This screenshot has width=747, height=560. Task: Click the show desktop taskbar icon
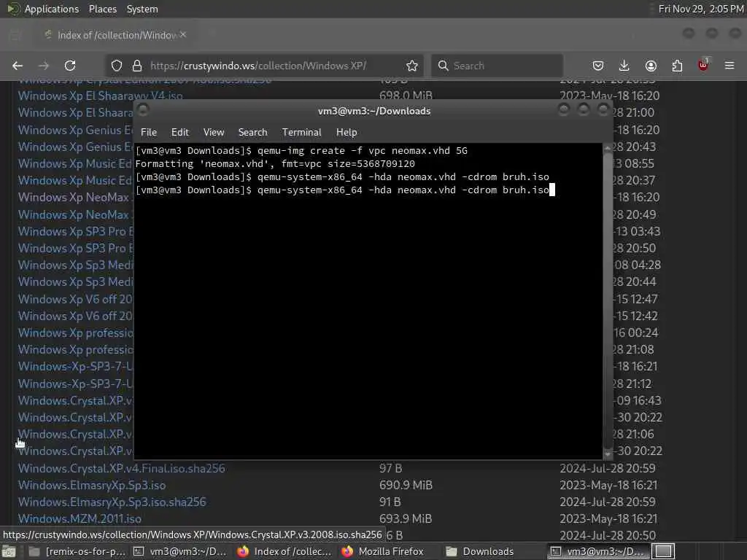pyautogui.click(x=9, y=551)
